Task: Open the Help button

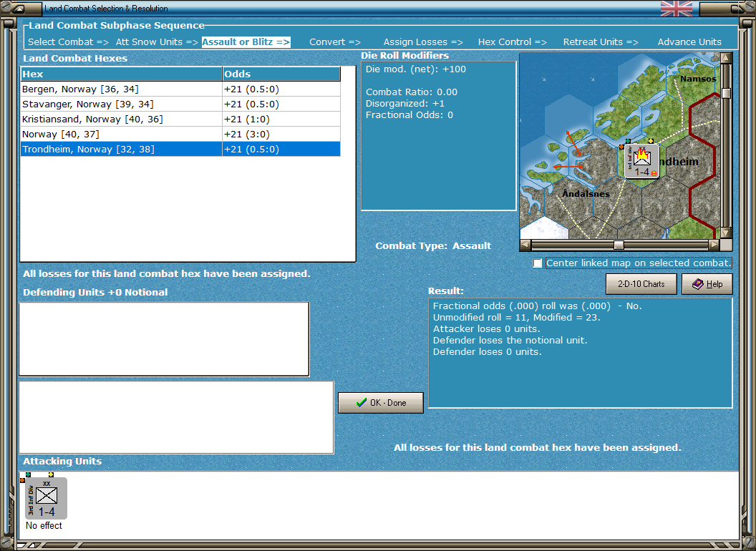Action: (707, 284)
